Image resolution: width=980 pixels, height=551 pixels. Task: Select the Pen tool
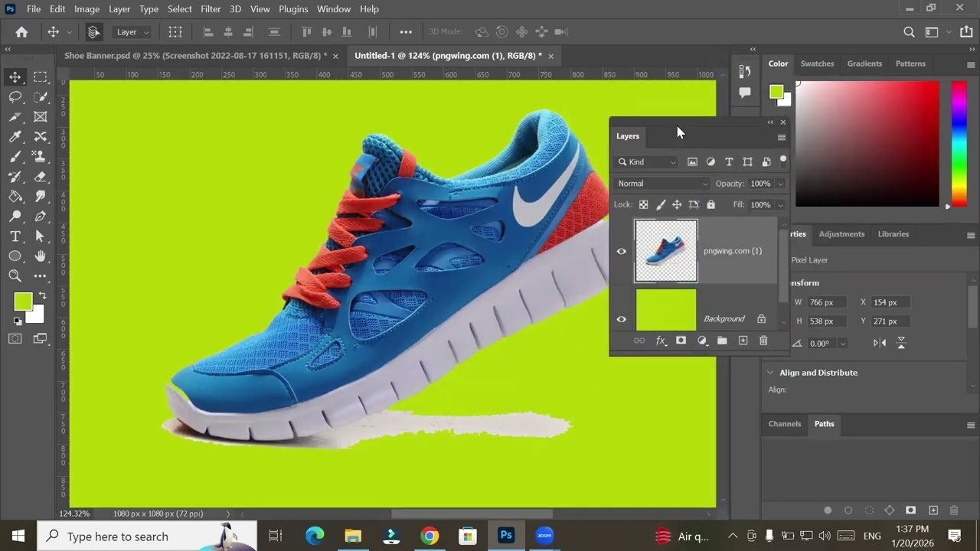click(41, 216)
